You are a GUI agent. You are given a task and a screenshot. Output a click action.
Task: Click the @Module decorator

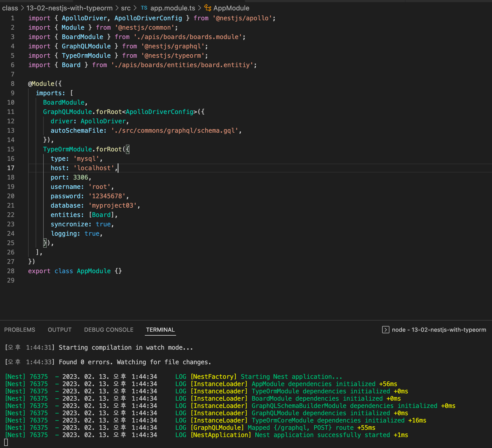click(x=41, y=84)
